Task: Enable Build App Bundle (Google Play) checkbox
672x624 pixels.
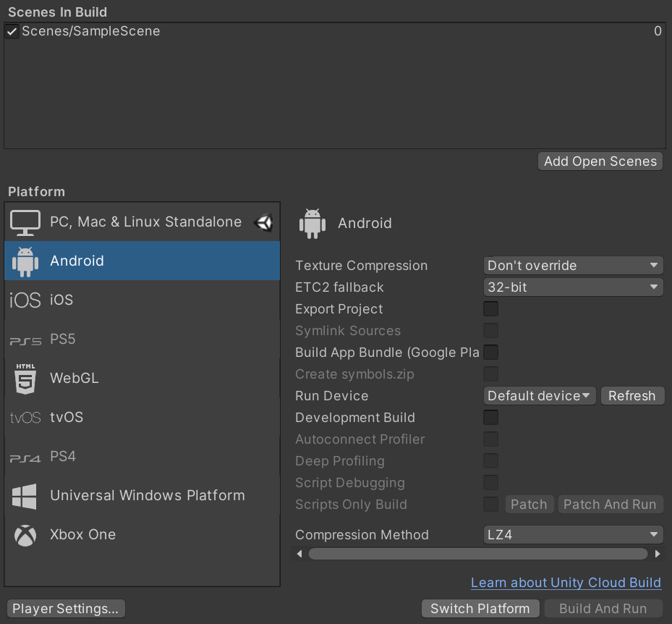Action: [x=490, y=352]
